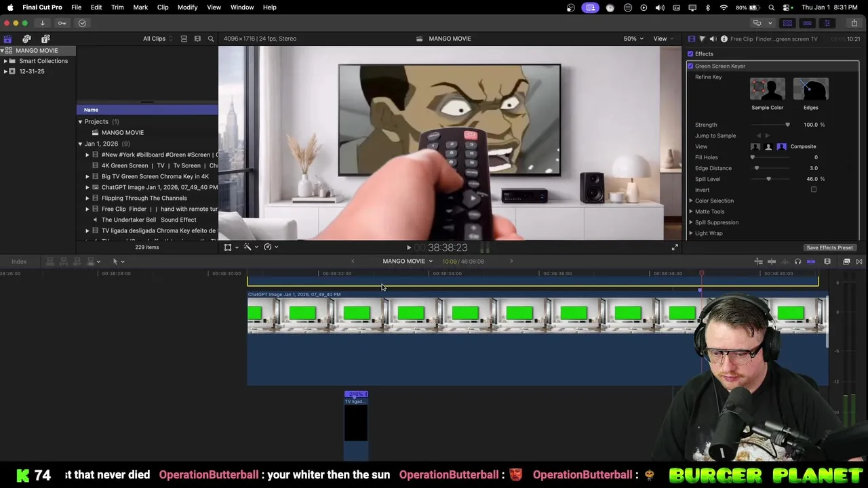This screenshot has width=868, height=488.
Task: Open the Photos and Audio sidebar
Action: tap(26, 39)
